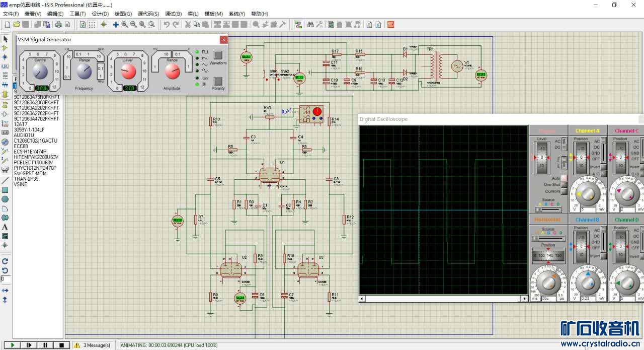Click the New file icon in toolbar

coord(7,24)
